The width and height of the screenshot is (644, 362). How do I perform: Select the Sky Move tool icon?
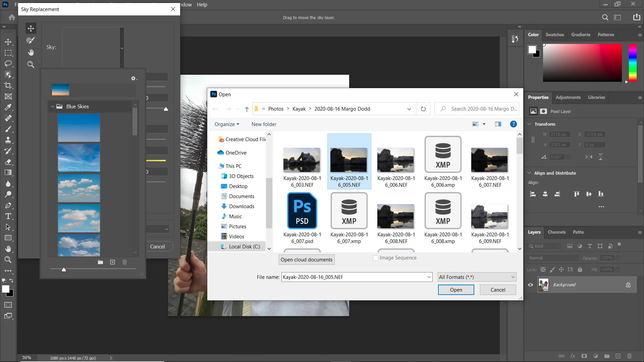click(31, 28)
